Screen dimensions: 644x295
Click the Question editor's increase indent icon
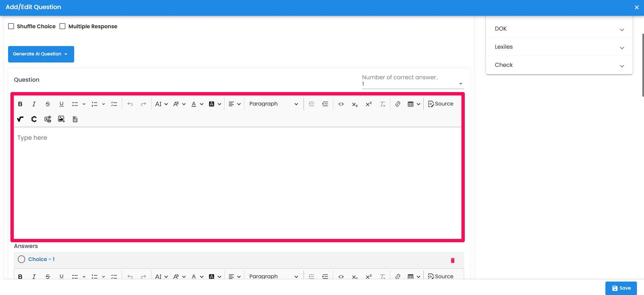325,104
